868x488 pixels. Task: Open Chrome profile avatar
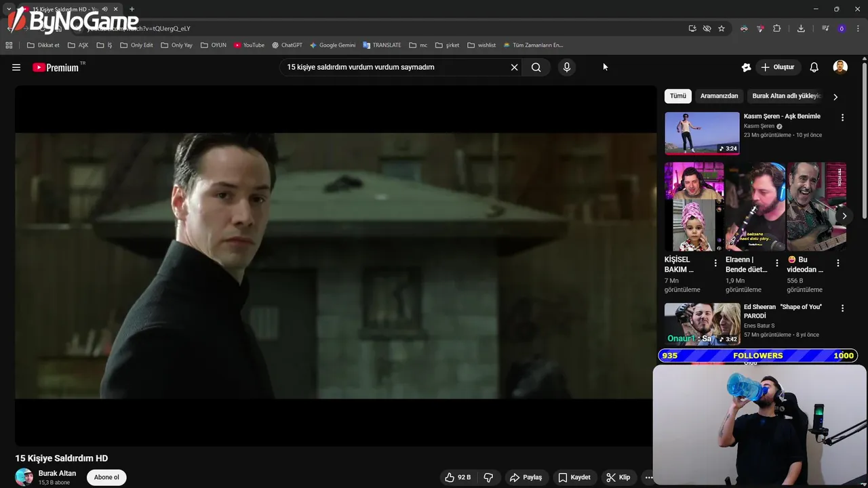pyautogui.click(x=842, y=28)
